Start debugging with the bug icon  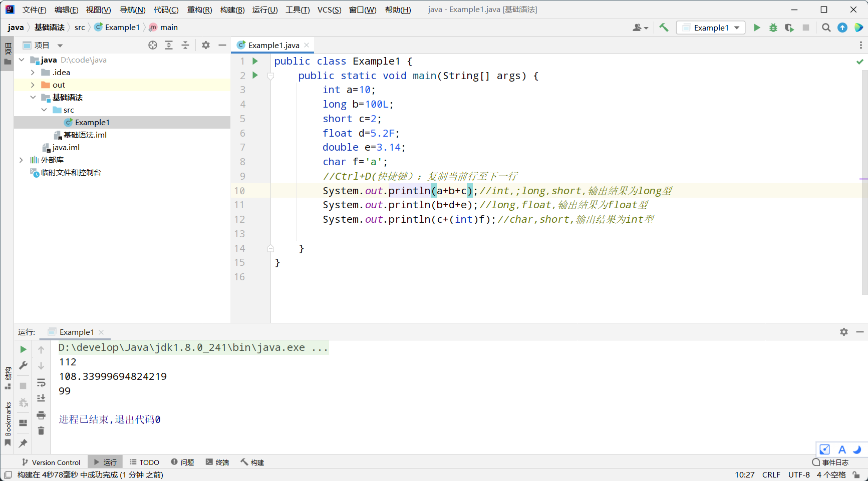773,28
